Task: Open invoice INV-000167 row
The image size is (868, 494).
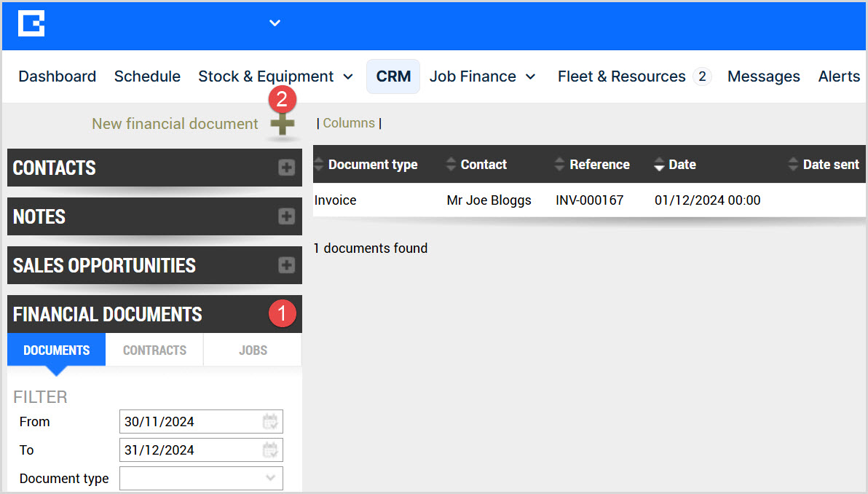Action: [x=589, y=200]
